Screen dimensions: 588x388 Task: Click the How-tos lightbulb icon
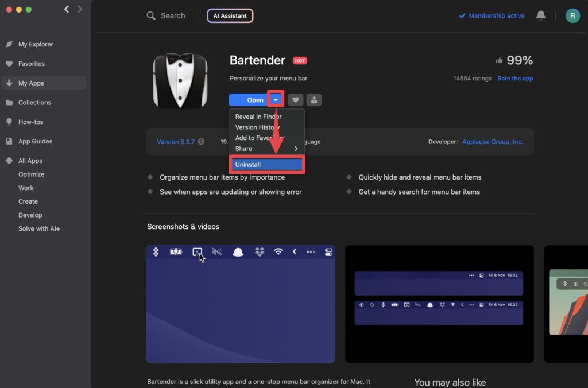click(9, 122)
